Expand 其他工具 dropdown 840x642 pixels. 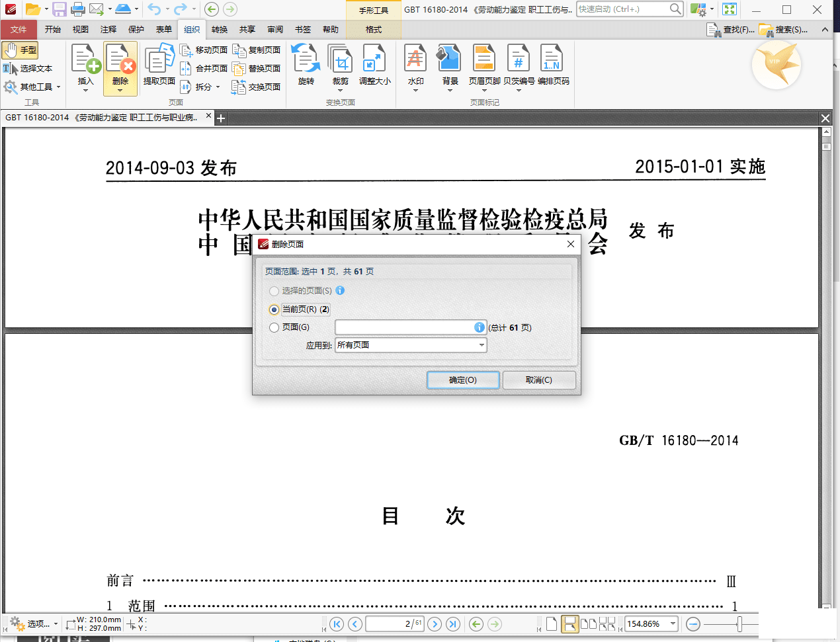click(58, 87)
